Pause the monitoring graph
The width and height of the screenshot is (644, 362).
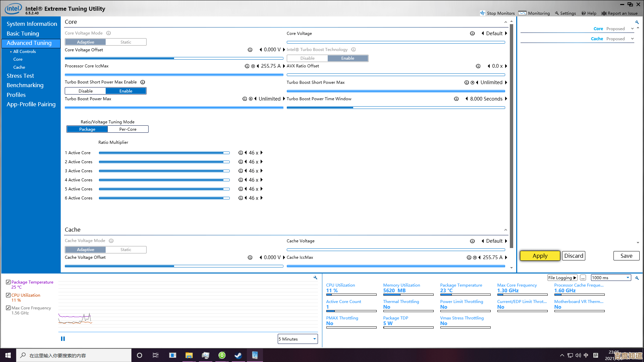[x=63, y=339]
